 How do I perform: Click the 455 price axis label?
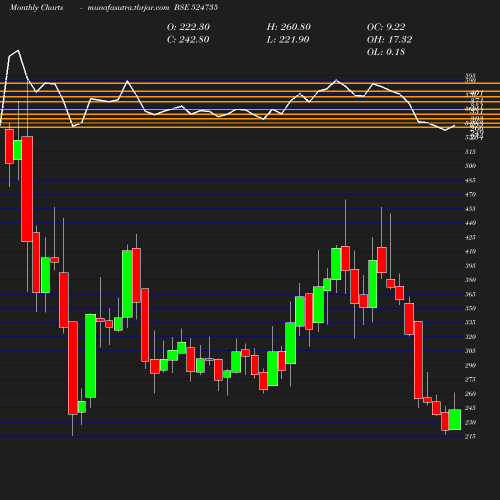470,209
